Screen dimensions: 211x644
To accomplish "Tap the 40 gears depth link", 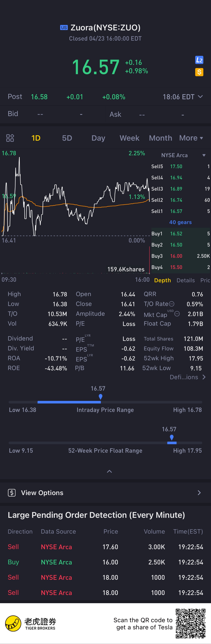I will pyautogui.click(x=180, y=222).
